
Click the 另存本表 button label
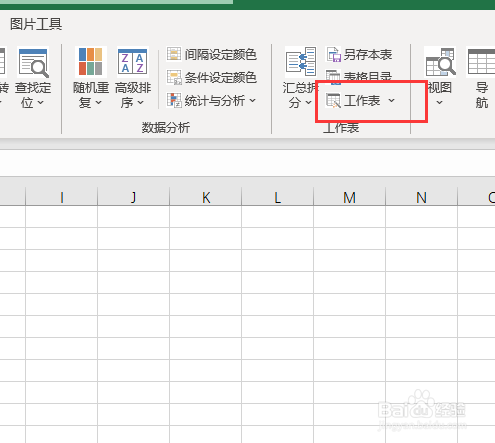[x=368, y=55]
